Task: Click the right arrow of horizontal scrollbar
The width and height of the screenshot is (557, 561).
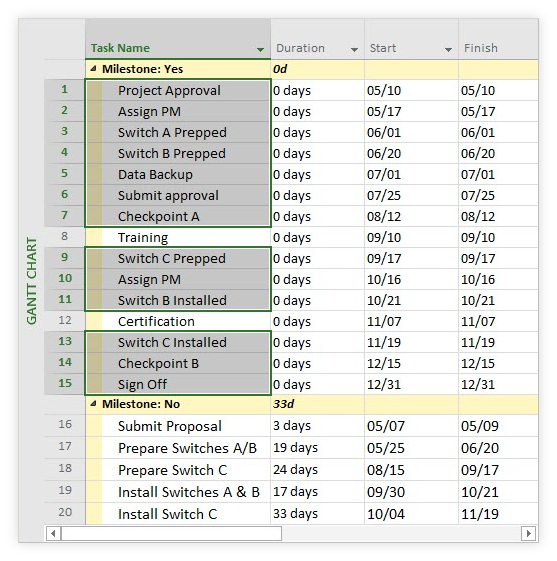Action: 529,533
